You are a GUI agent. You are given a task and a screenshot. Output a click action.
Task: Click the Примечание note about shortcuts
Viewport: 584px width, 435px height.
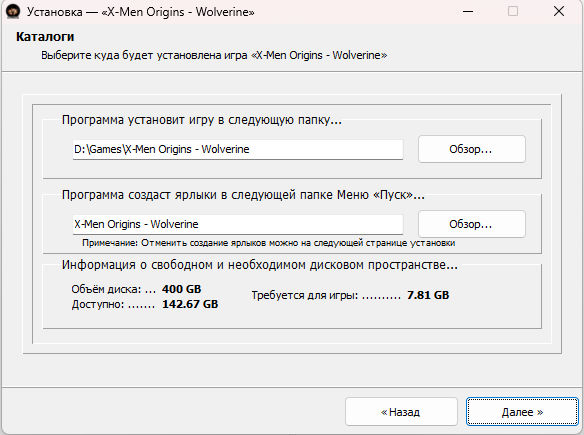[x=269, y=243]
